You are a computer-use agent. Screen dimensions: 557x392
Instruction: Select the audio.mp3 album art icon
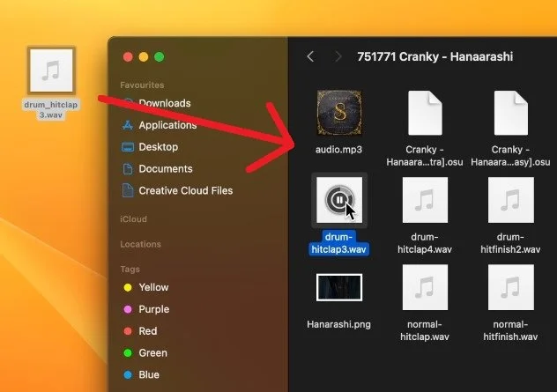pos(339,113)
